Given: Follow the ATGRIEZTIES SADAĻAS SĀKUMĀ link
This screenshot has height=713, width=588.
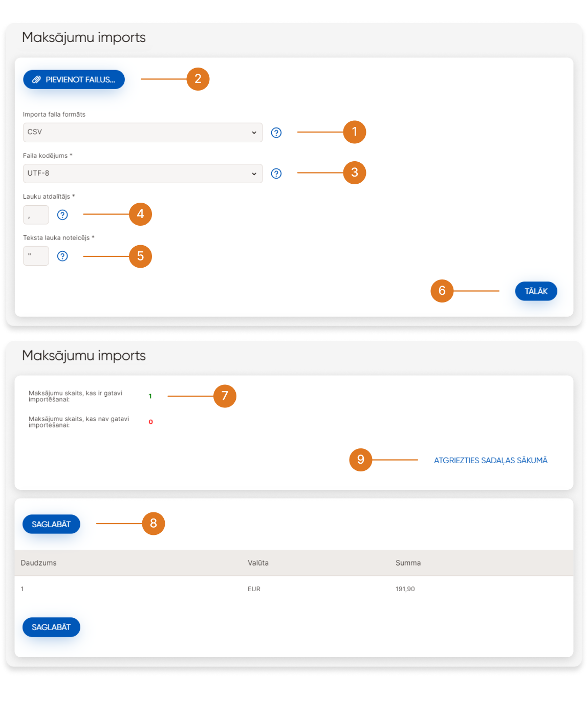Looking at the screenshot, I should tap(490, 460).
